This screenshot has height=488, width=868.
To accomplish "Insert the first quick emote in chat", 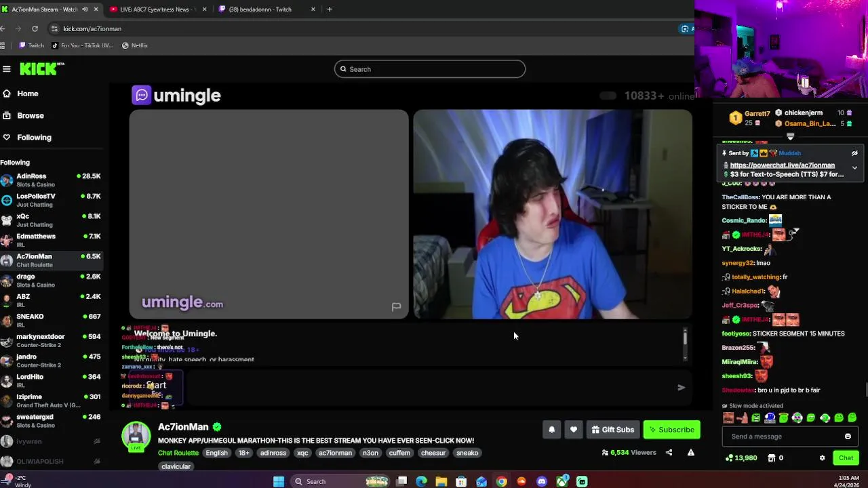I will 728,418.
